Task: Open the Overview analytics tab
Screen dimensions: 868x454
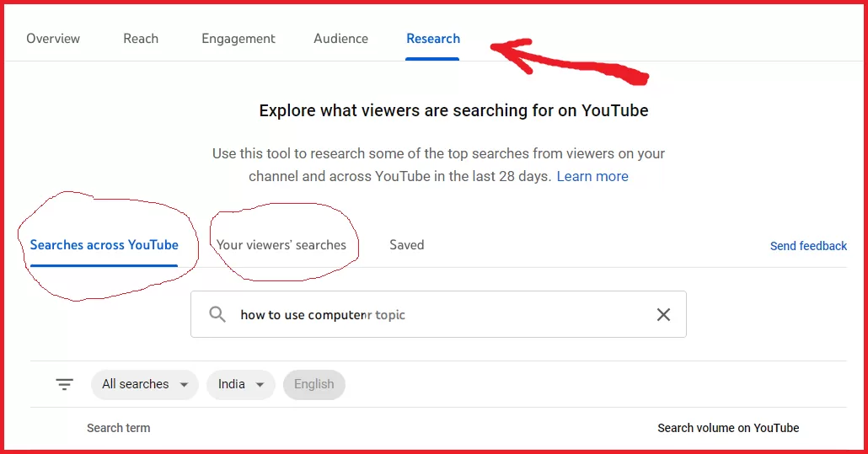Action: coord(53,39)
